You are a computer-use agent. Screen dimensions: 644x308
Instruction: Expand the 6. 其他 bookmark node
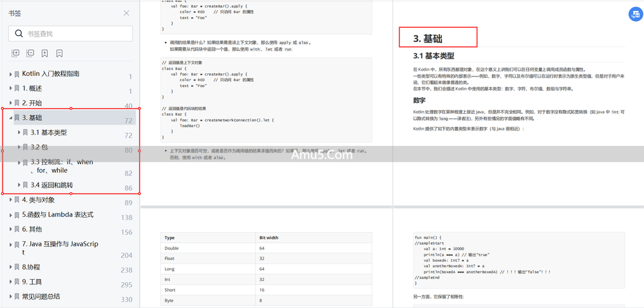click(x=11, y=230)
